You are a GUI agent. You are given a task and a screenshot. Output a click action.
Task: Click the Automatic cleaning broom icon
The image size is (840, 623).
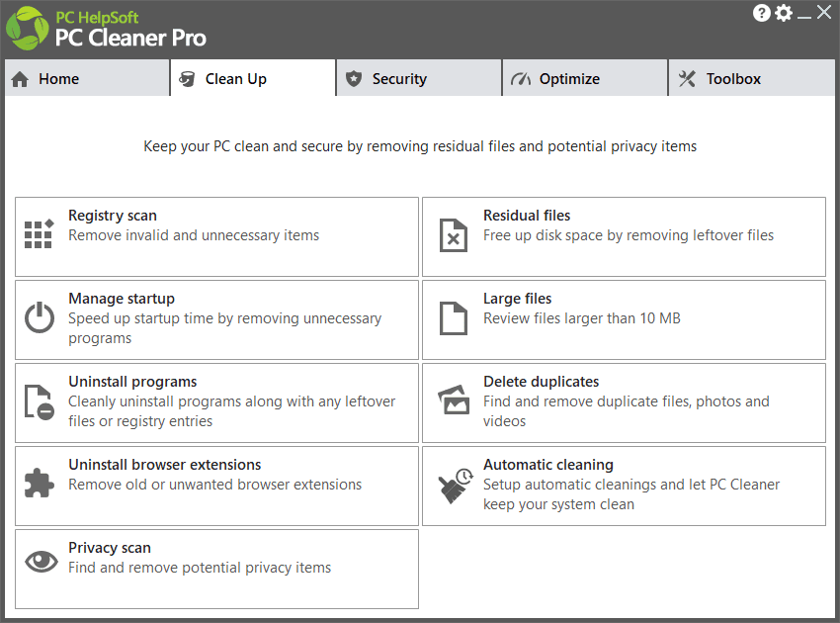[x=455, y=485]
